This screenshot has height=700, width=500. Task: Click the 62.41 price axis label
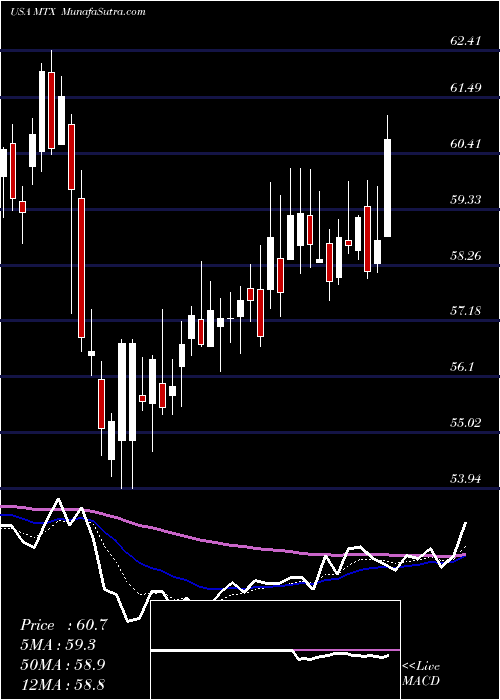pos(466,41)
